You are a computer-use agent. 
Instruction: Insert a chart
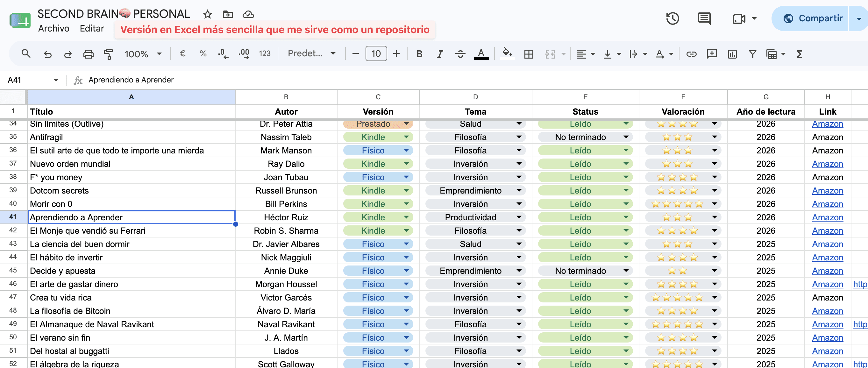pyautogui.click(x=732, y=54)
